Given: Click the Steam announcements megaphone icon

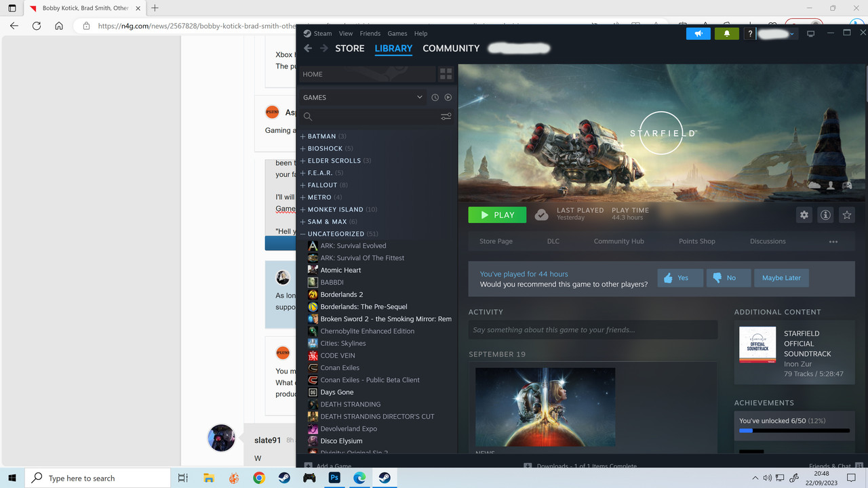Looking at the screenshot, I should tap(698, 33).
